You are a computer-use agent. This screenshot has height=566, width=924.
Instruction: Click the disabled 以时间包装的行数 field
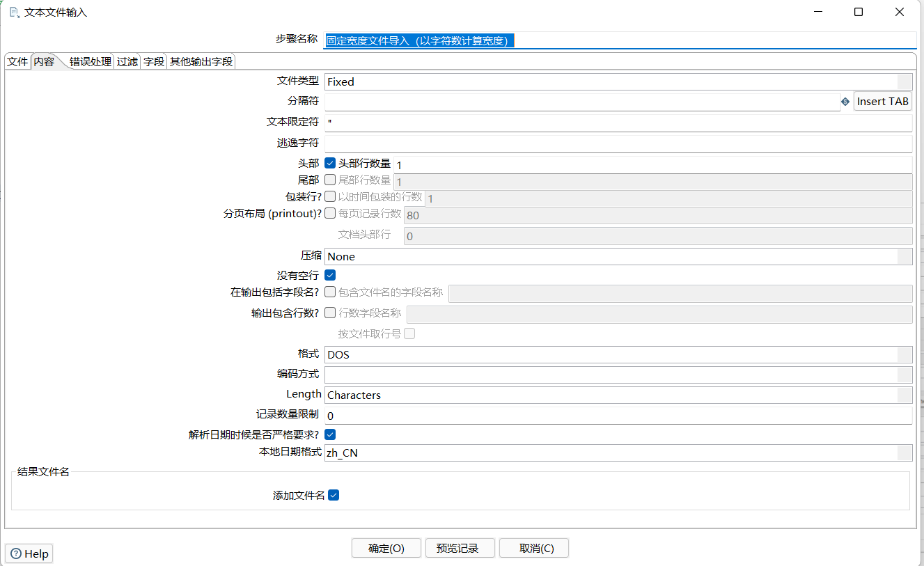pos(668,198)
